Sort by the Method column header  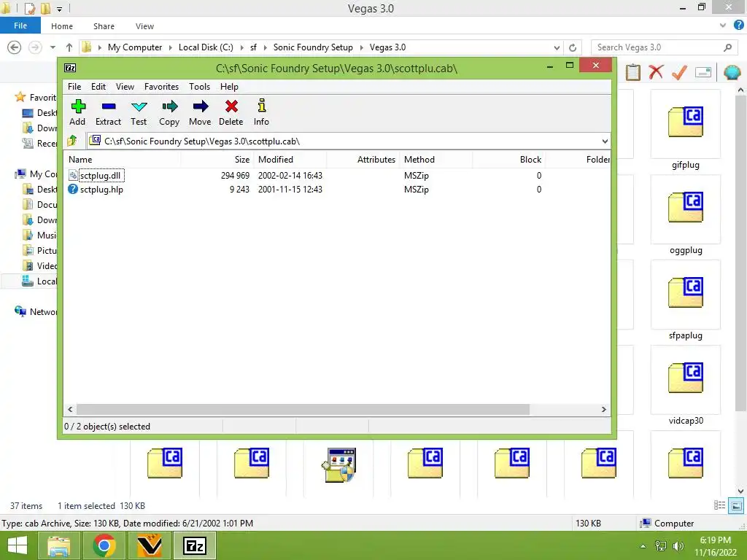point(436,160)
